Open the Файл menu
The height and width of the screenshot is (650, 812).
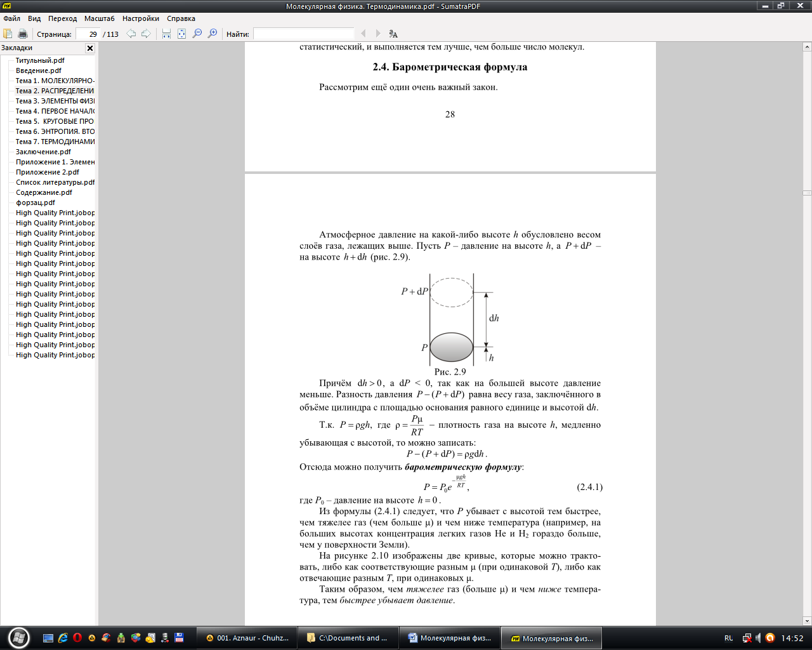(x=11, y=18)
